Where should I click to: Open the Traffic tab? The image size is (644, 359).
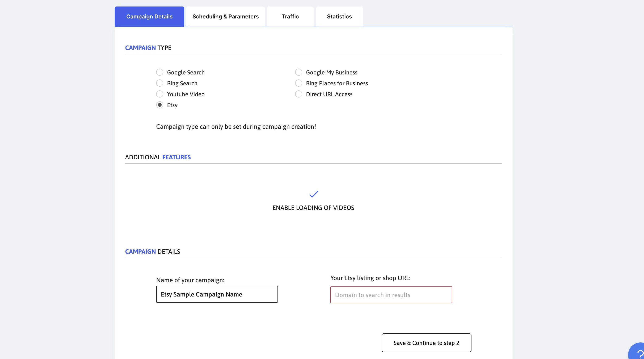point(290,17)
